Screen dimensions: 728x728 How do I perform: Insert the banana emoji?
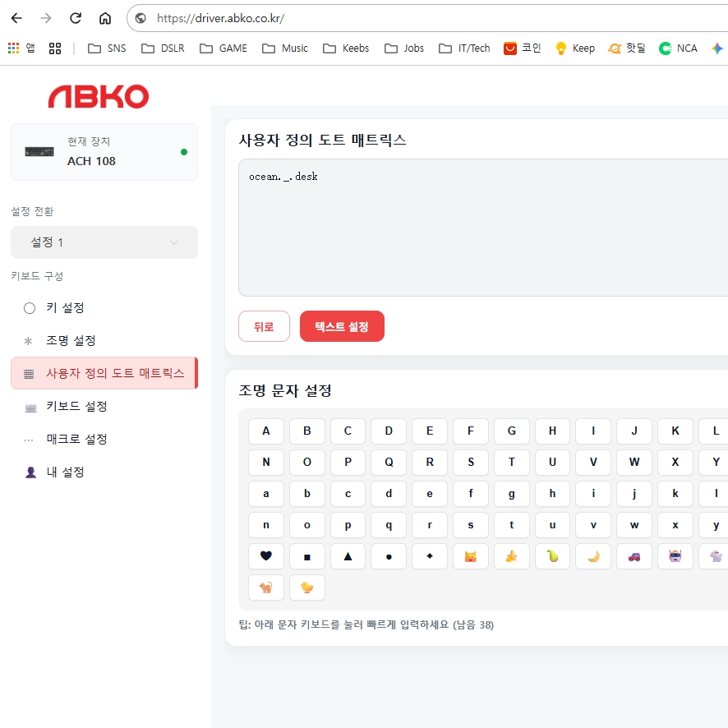coord(511,555)
